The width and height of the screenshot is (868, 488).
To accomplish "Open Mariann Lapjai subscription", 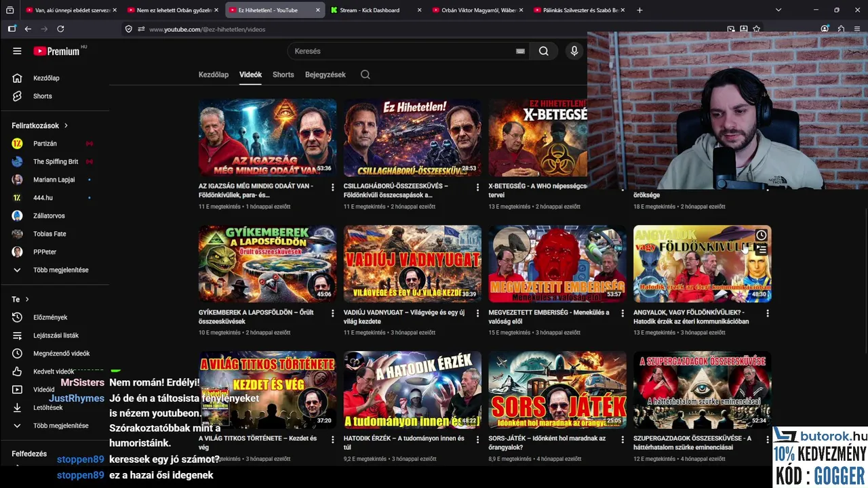I will 54,180.
